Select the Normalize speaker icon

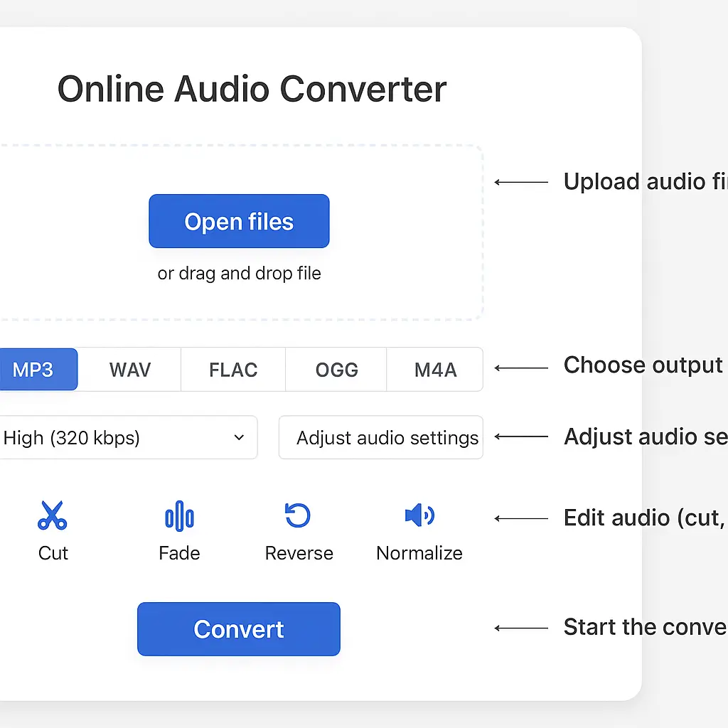click(419, 515)
